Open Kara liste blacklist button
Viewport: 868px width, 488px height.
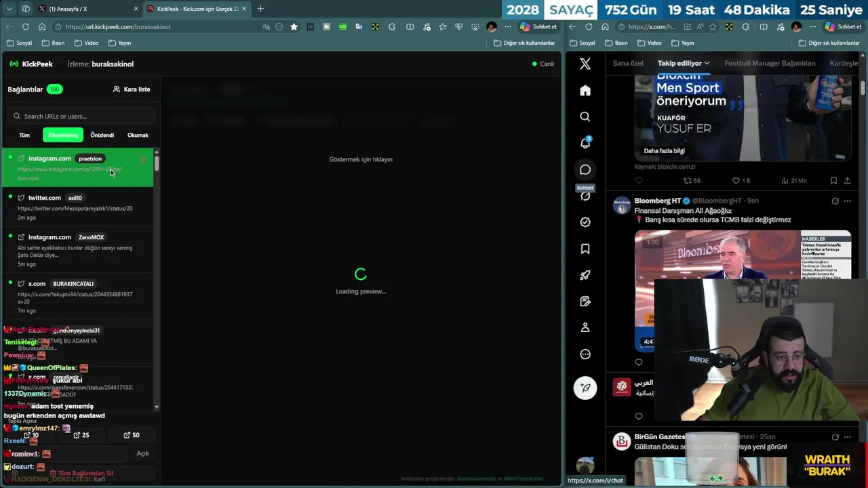pyautogui.click(x=132, y=89)
